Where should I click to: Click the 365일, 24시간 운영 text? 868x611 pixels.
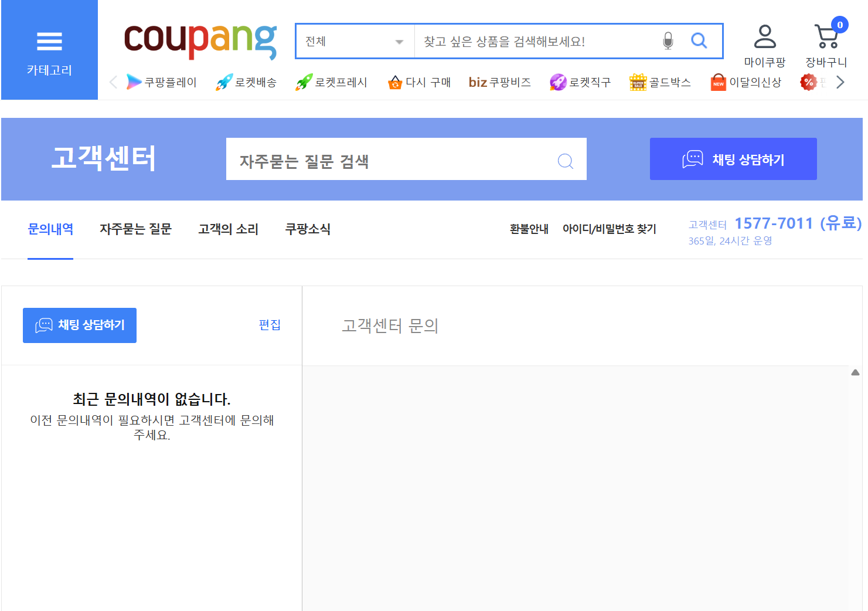tap(730, 241)
